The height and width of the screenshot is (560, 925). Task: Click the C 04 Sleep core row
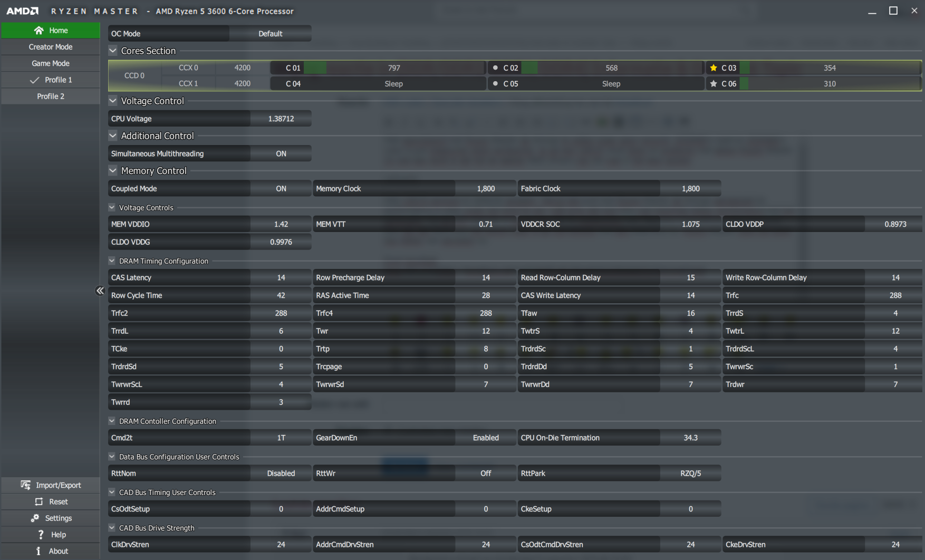[x=378, y=84]
